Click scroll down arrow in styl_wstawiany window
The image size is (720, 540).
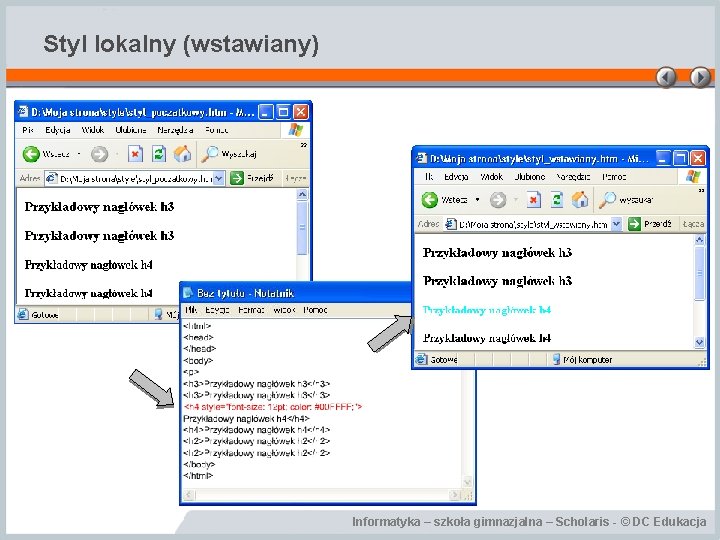click(x=699, y=343)
